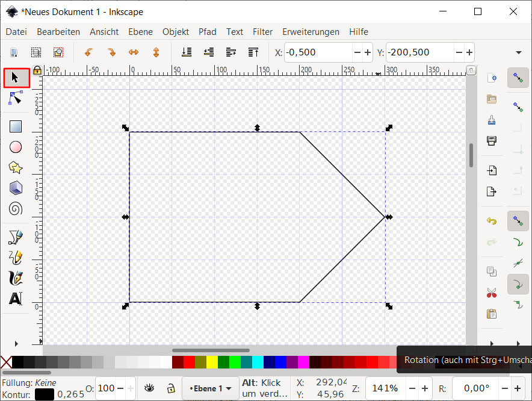This screenshot has width=532, height=401.
Task: Expand hidden tools in left toolbox
Action: [x=16, y=344]
